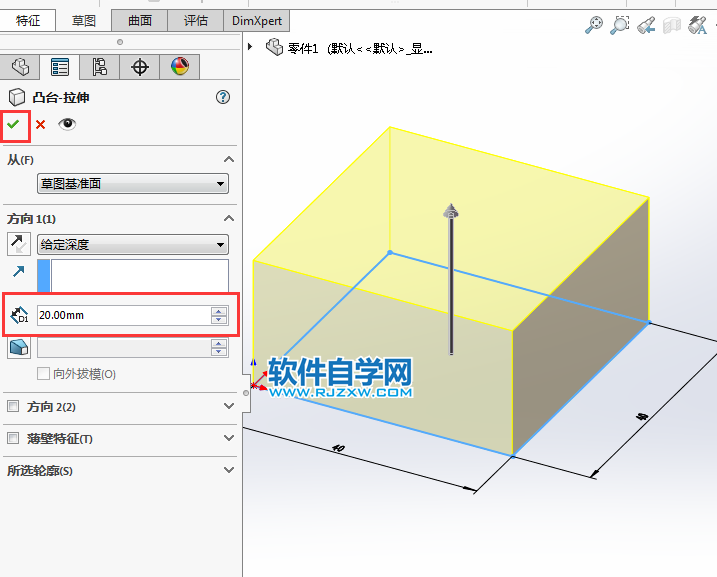Click the part icon beside 零件1
The height and width of the screenshot is (577, 717).
click(x=274, y=47)
